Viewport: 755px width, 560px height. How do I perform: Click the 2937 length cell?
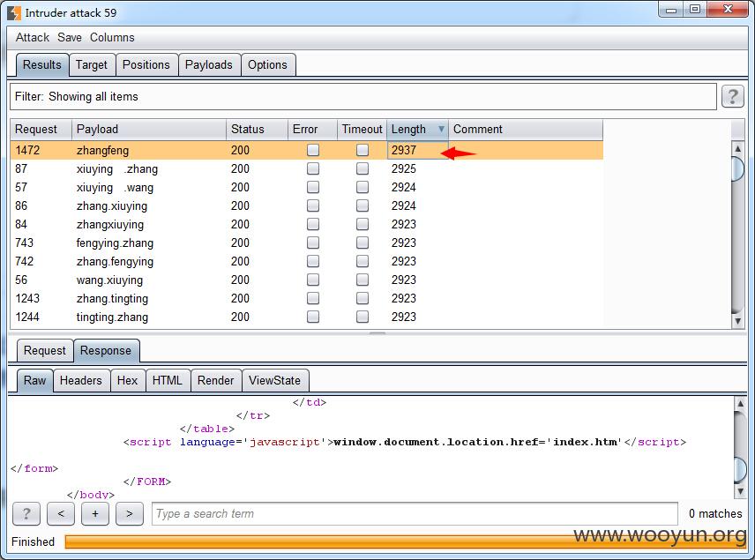coord(417,150)
